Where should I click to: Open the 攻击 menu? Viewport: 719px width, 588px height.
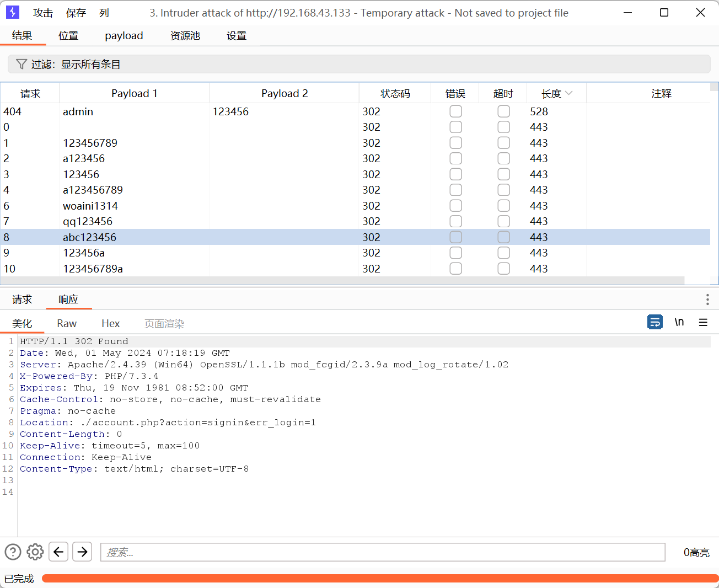point(43,13)
